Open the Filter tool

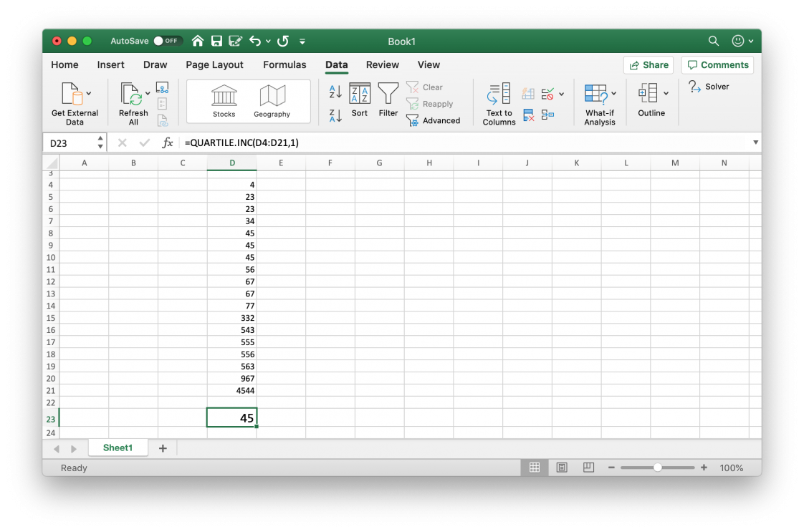coord(387,100)
